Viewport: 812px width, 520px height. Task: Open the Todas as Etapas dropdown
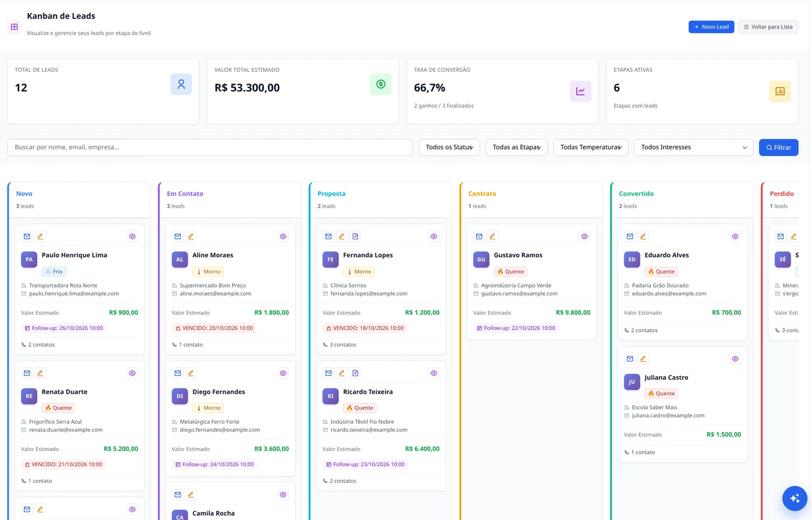[516, 147]
